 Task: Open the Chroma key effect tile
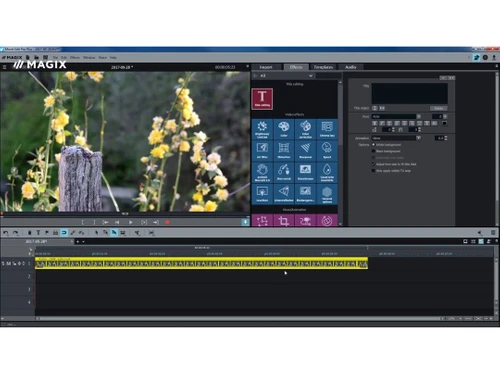point(327,129)
